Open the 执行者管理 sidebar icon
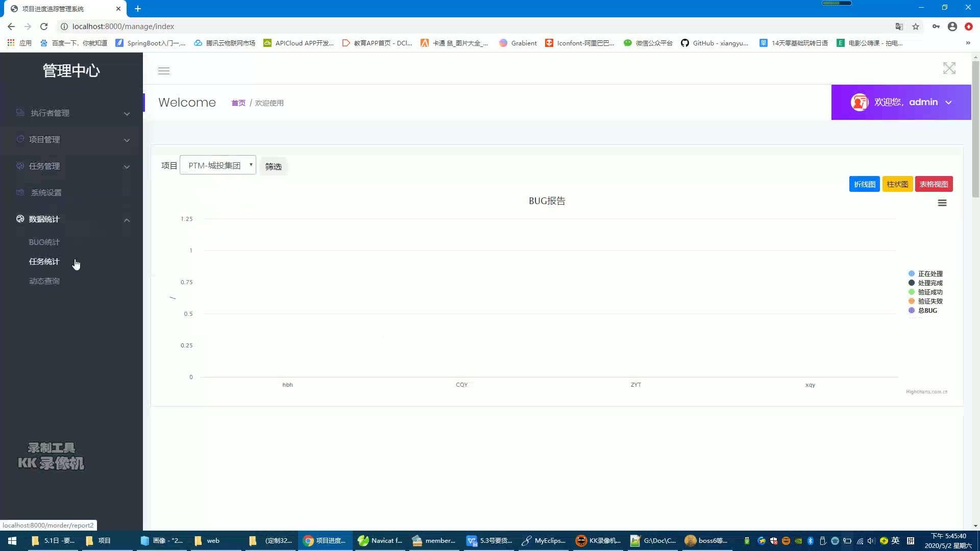This screenshot has width=980, height=551. tap(20, 113)
